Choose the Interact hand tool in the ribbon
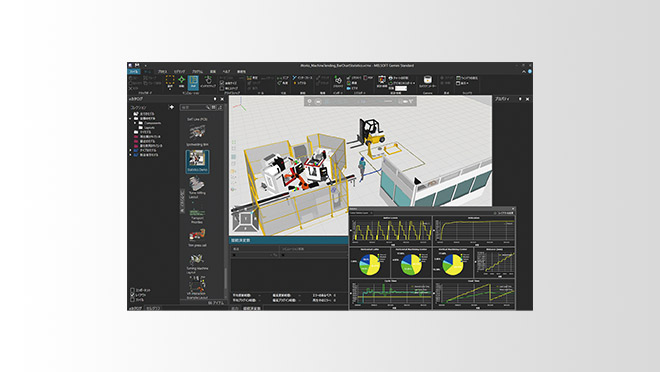The width and height of the screenshot is (660, 372). (x=208, y=80)
